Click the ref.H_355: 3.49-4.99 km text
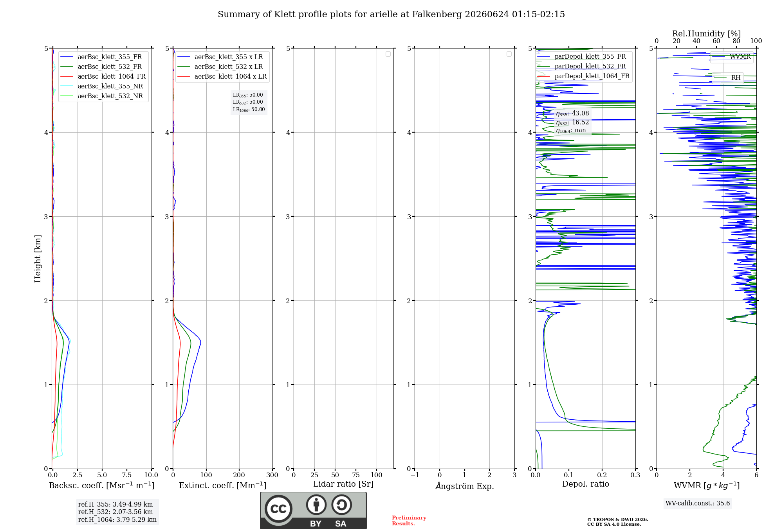Image resolution: width=783 pixels, height=532 pixels. coord(115,505)
